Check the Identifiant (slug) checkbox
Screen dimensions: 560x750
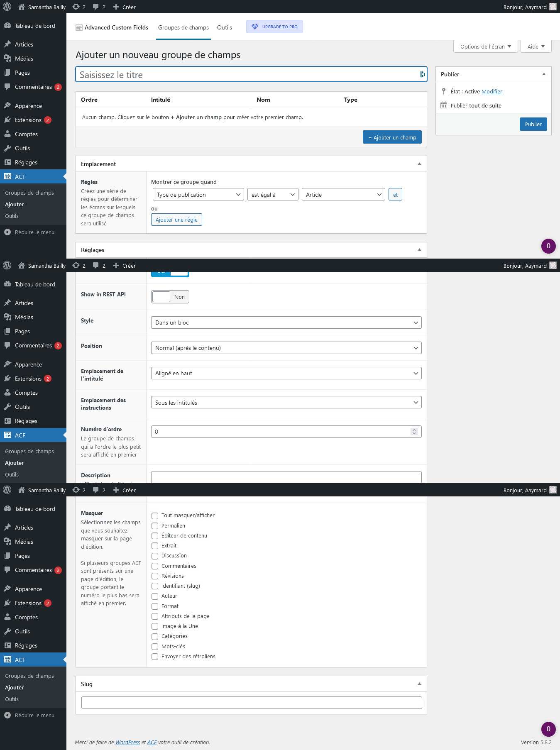pyautogui.click(x=155, y=586)
